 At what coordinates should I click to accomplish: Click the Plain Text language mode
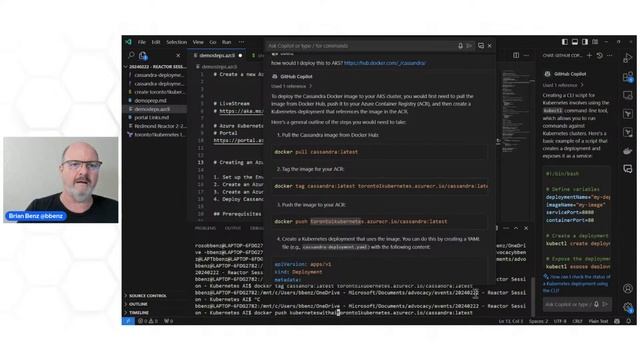click(598, 321)
